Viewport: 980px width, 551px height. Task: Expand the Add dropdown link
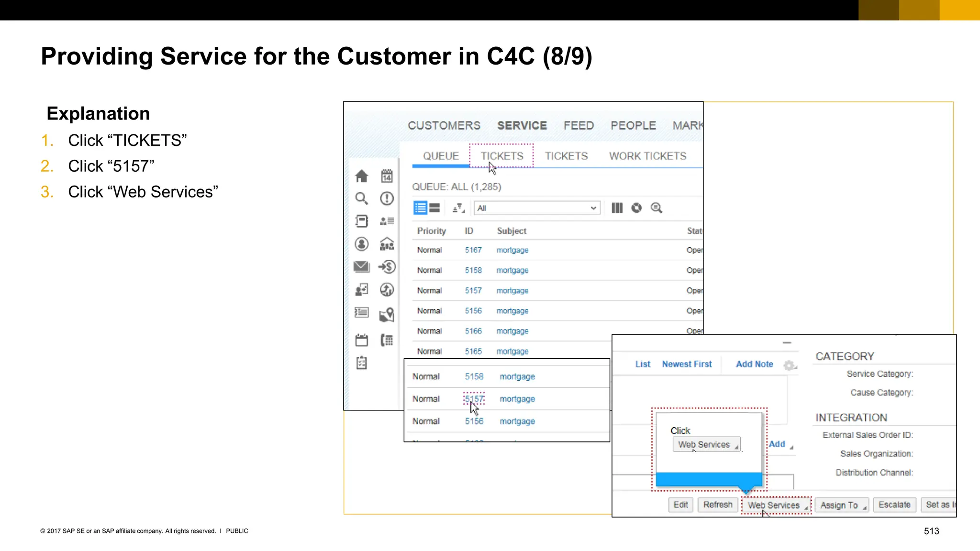780,444
